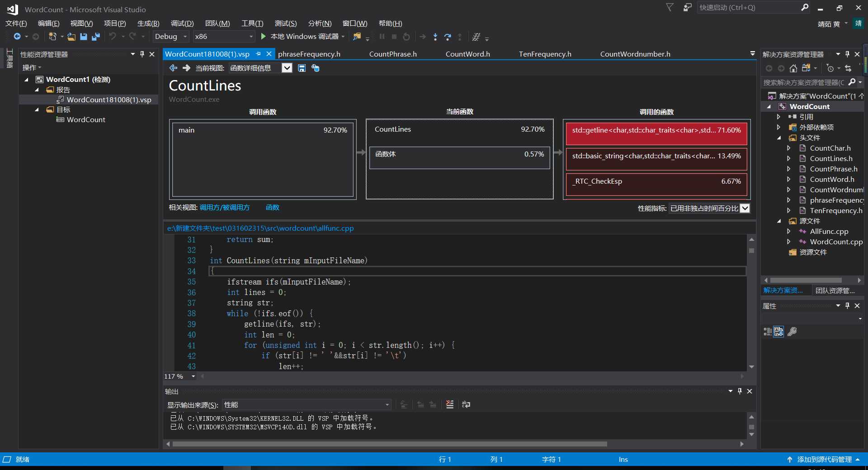This screenshot has height=470, width=868.
Task: Click the sync with active document icon
Action: coord(848,68)
